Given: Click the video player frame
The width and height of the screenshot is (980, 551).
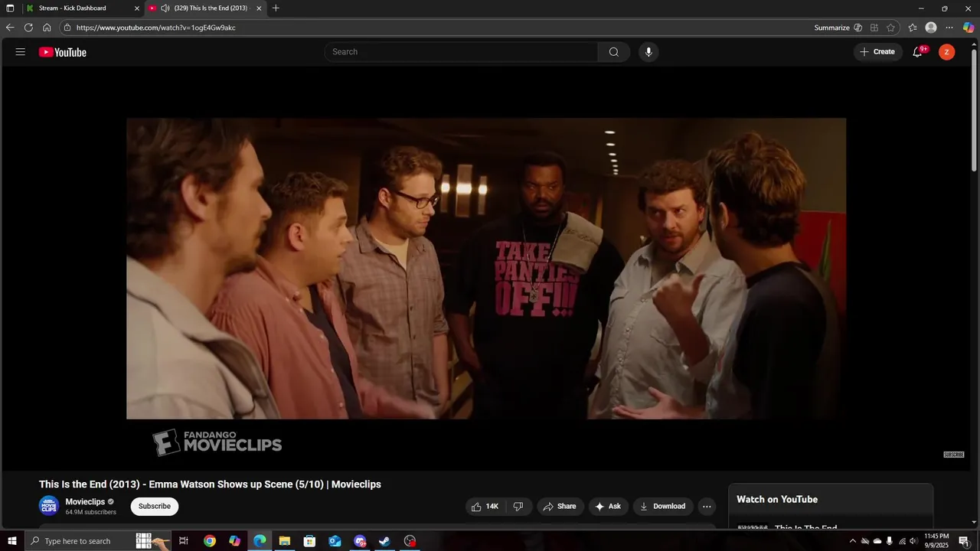Looking at the screenshot, I should 486,269.
